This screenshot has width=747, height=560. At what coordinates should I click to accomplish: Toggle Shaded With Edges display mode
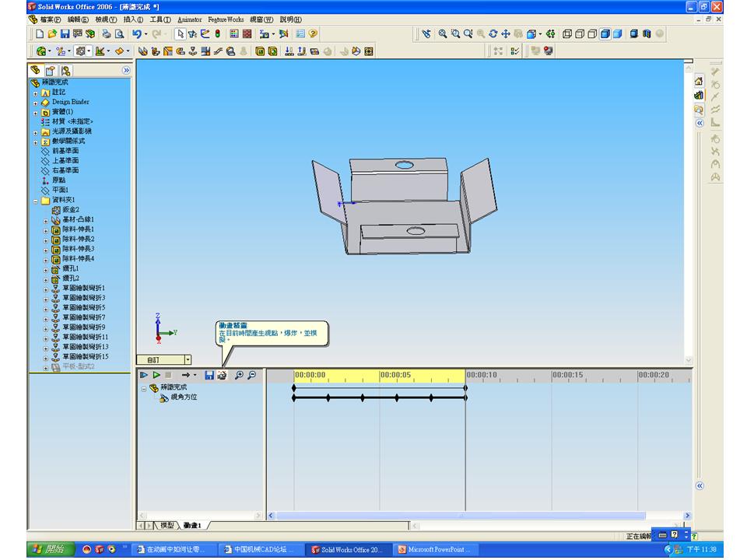(x=605, y=33)
